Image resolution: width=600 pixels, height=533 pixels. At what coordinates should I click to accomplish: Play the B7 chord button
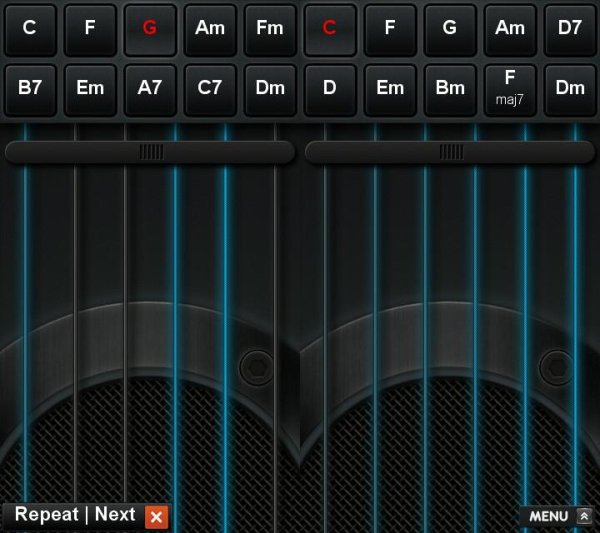[x=30, y=90]
